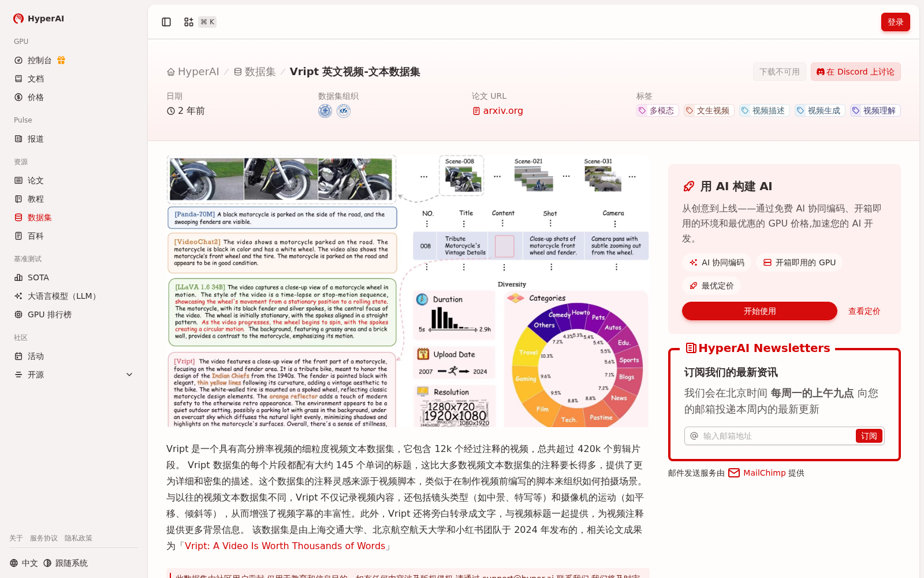Click the 开始使用 button

click(759, 311)
